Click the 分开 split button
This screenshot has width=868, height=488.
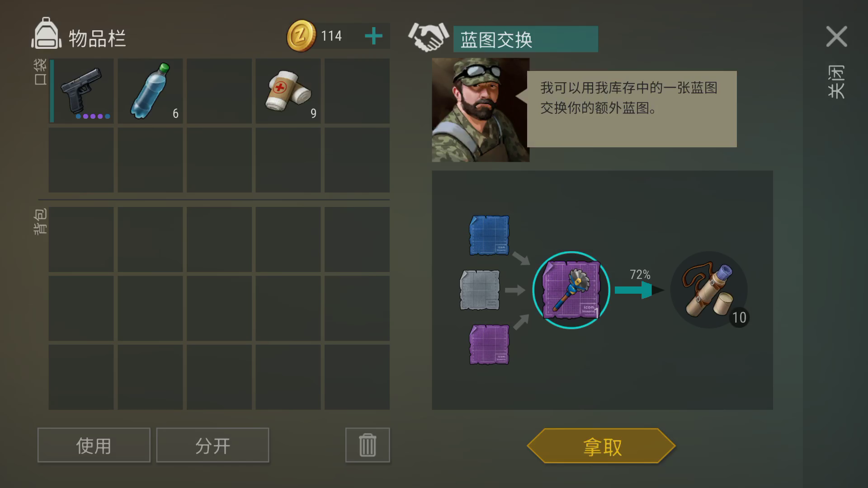click(x=212, y=445)
